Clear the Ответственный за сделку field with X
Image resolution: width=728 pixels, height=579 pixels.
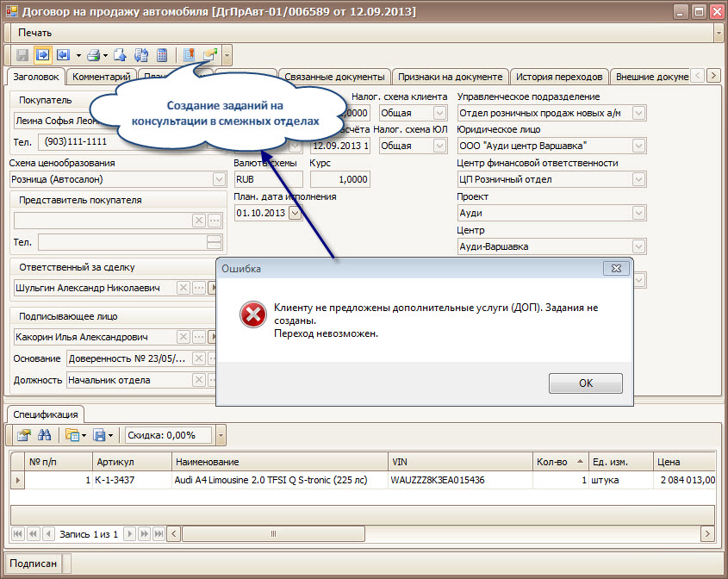(x=183, y=288)
